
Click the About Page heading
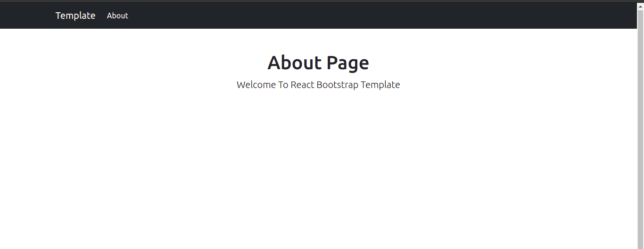318,63
